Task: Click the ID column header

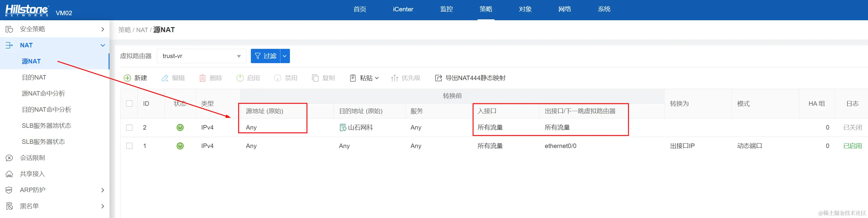Action: tap(146, 104)
